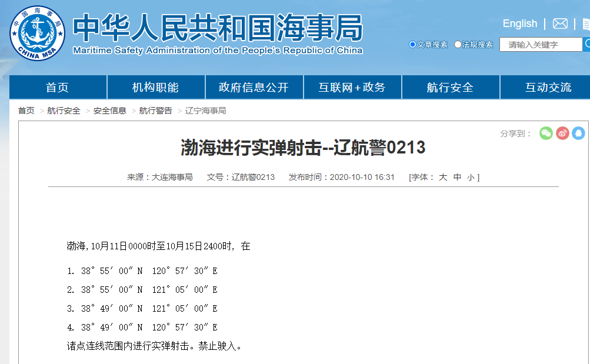Open the 机构职能 menu
The image size is (590, 364).
point(155,86)
